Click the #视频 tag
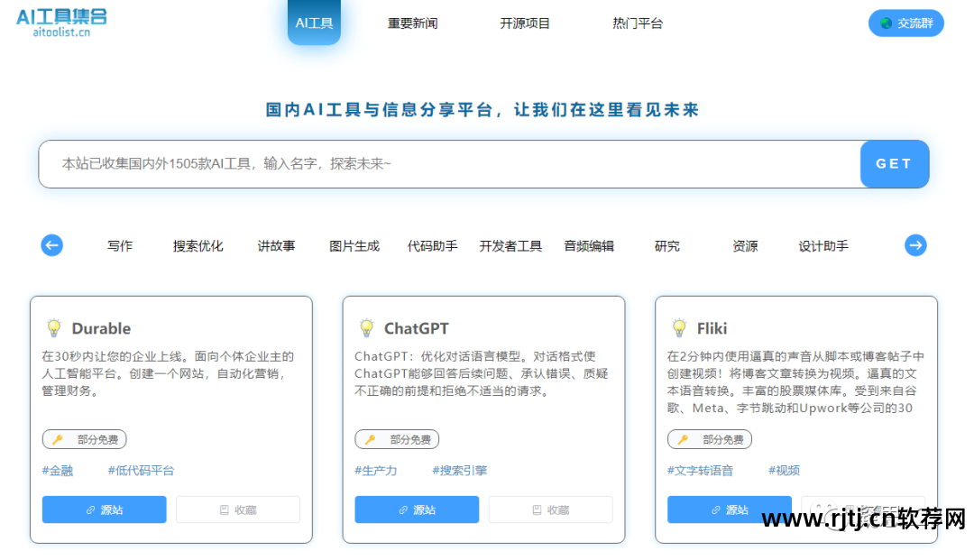The image size is (974, 560). [x=784, y=471]
